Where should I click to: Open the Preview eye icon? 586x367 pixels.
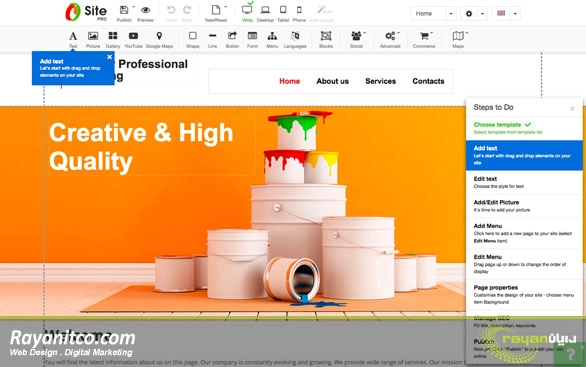click(145, 10)
